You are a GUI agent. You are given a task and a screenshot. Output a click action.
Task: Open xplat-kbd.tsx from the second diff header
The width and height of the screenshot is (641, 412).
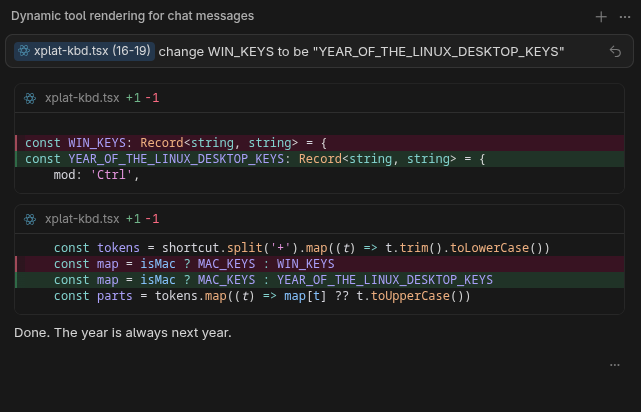click(x=82, y=219)
